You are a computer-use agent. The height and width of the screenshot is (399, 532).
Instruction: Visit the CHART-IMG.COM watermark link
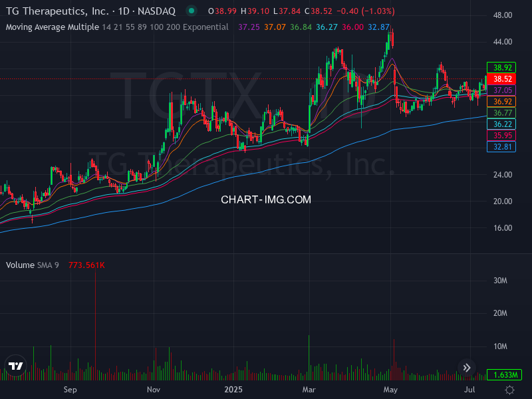tap(266, 199)
